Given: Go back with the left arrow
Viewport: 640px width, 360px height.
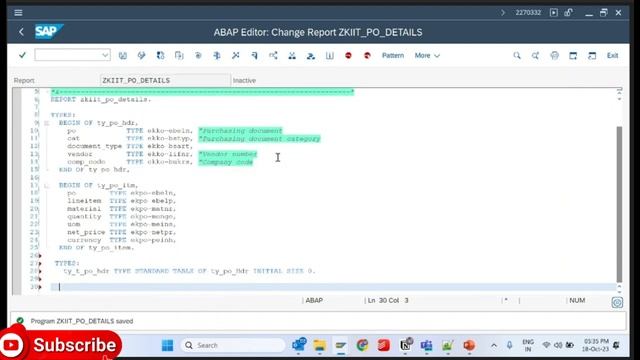Looking at the screenshot, I should [21, 32].
